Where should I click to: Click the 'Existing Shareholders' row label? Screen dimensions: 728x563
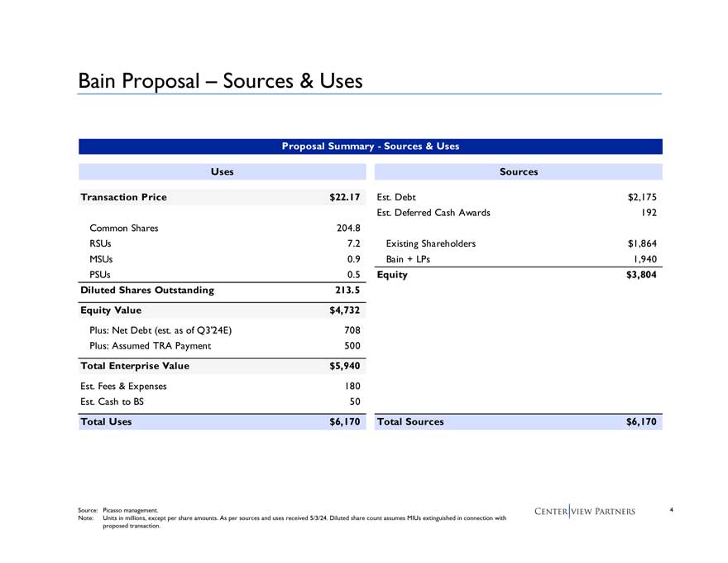click(430, 243)
